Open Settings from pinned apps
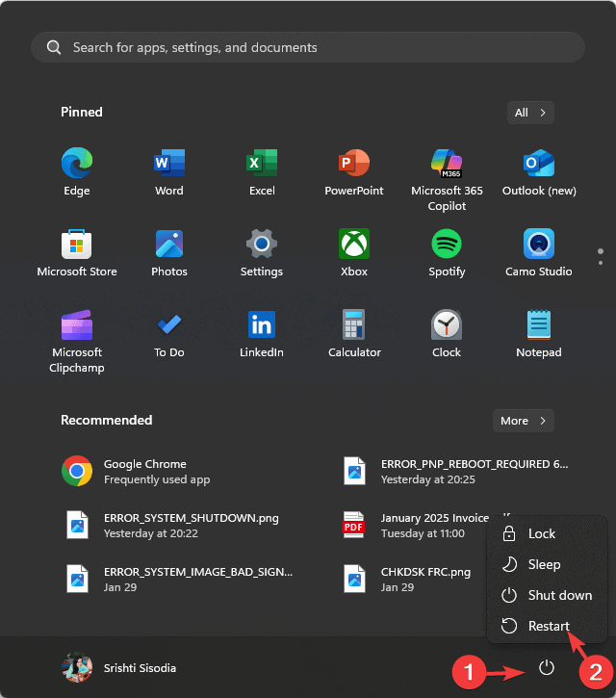The image size is (616, 698). tap(262, 252)
